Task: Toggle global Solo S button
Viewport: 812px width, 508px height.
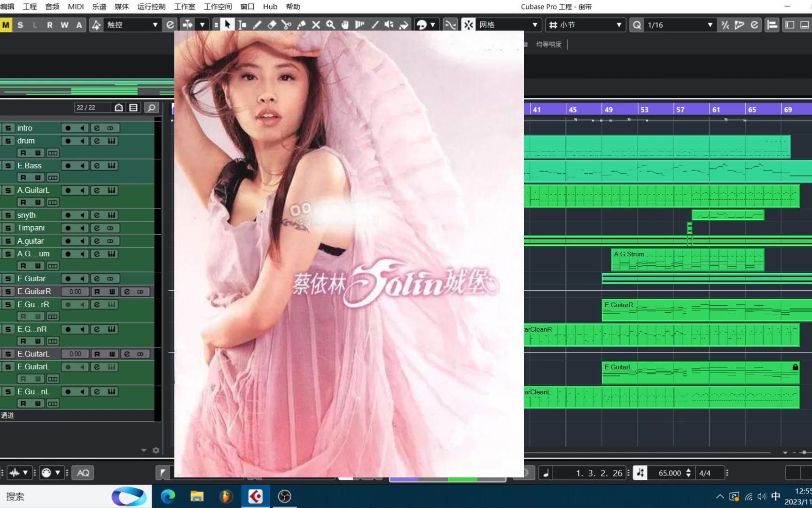Action: coord(20,25)
